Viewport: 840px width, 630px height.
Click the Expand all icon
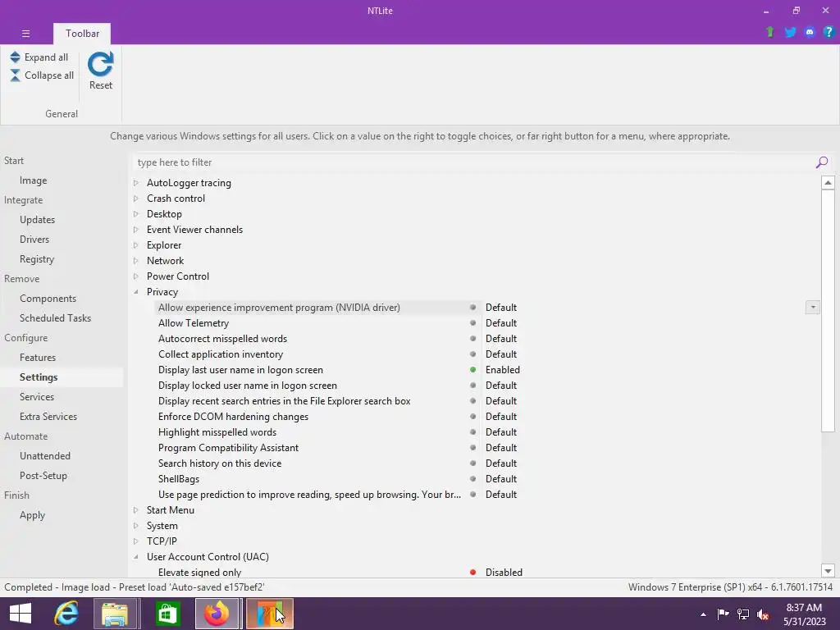coord(15,57)
